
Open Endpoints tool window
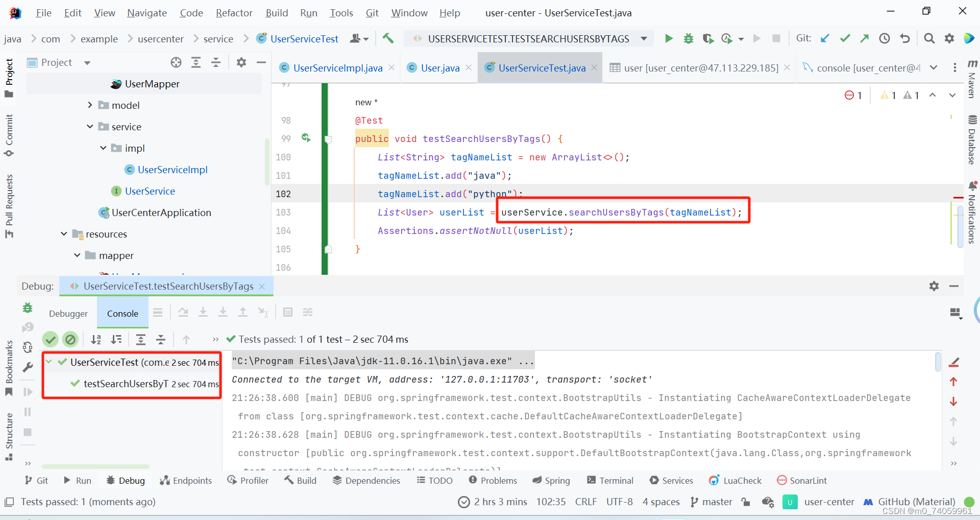click(186, 481)
